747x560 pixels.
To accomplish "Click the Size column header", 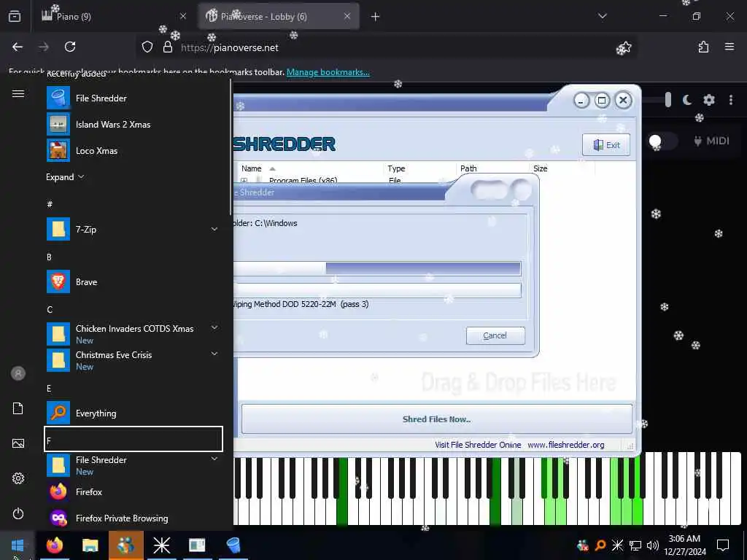I will click(x=561, y=168).
